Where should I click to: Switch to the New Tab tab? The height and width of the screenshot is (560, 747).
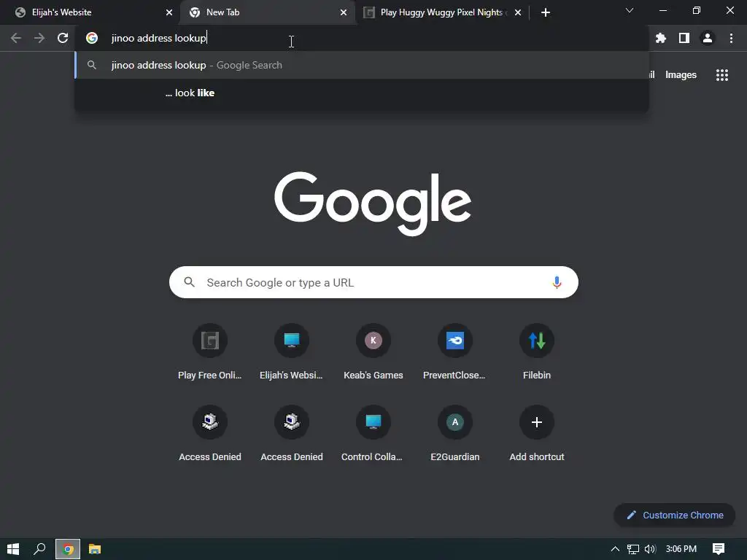tap(267, 12)
